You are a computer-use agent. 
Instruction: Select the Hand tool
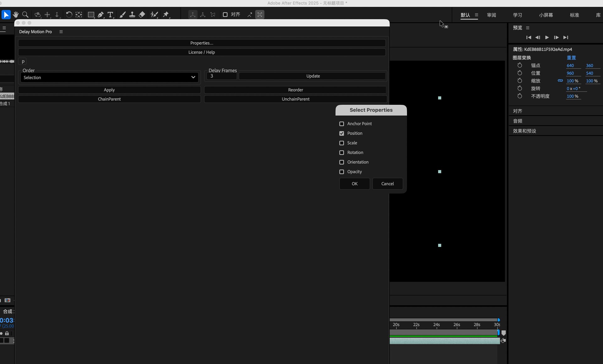click(16, 14)
